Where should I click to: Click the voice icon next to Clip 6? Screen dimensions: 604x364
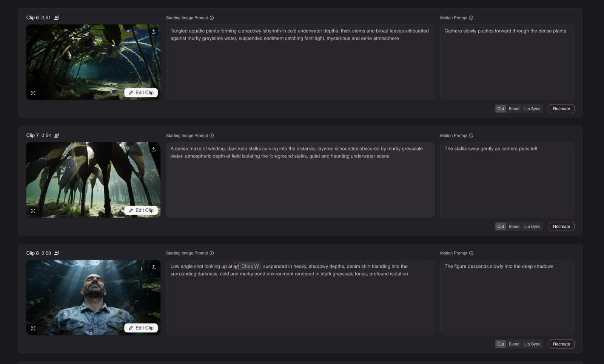coord(57,18)
